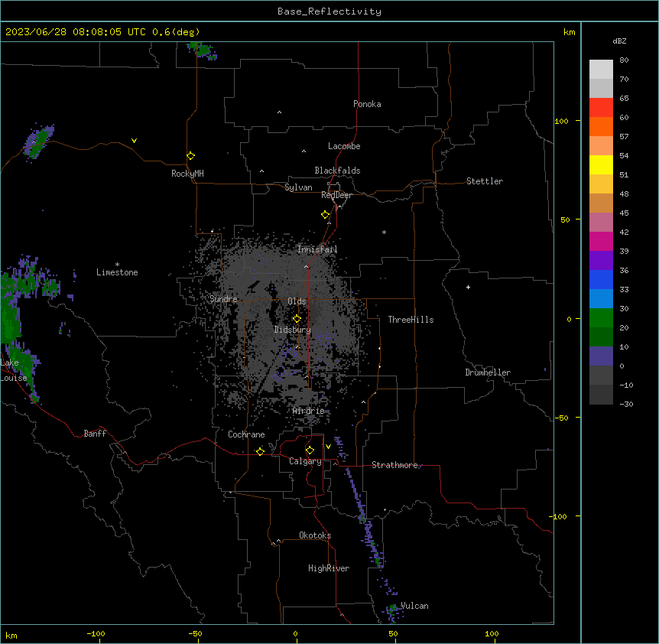The width and height of the screenshot is (659, 644).
Task: Click the HighRiver city label
Action: 329,568
